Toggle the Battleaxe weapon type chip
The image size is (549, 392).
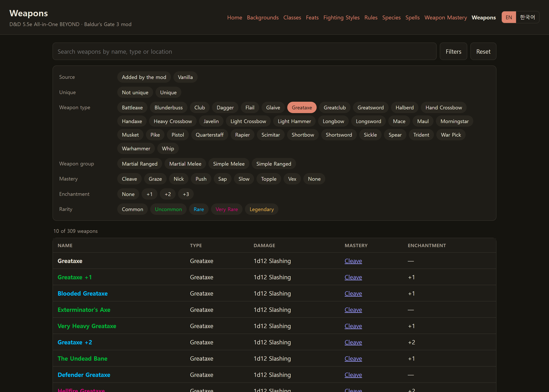point(132,107)
